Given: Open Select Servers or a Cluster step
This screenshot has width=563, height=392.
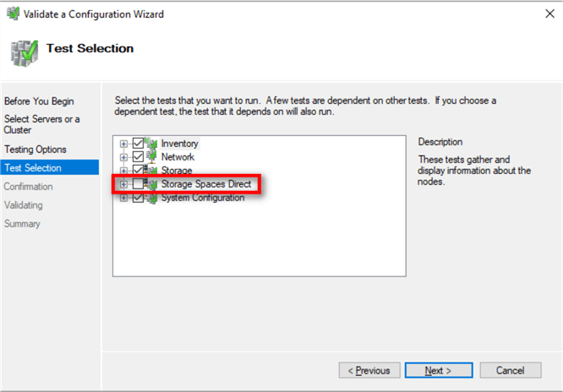Looking at the screenshot, I should pos(42,124).
